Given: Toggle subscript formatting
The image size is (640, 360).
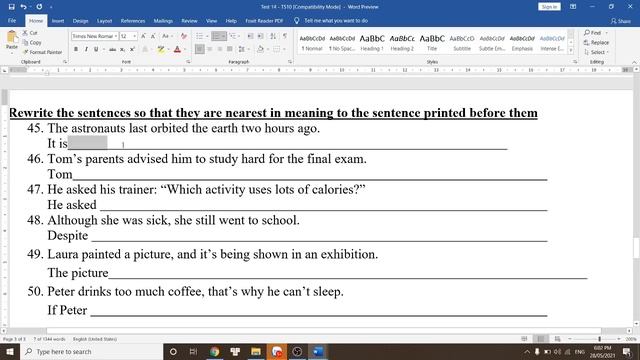Looking at the screenshot, I should 122,49.
